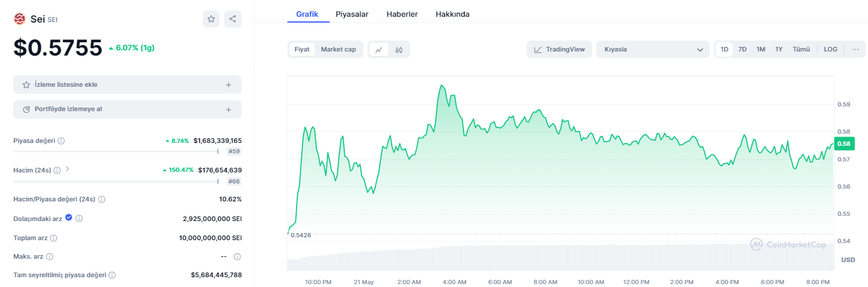This screenshot has width=868, height=287.
Task: Click info icon next to Piyasa değeri
Action: click(x=61, y=141)
